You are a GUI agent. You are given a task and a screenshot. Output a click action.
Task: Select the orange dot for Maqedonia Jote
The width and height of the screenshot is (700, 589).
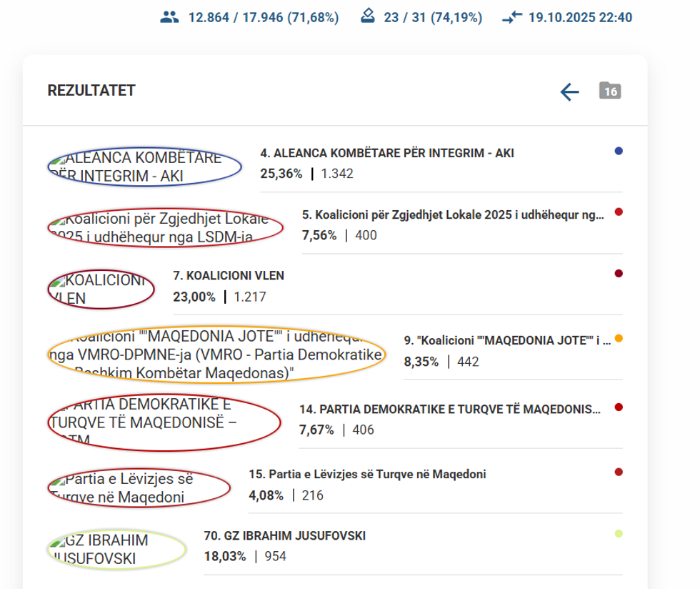619,339
